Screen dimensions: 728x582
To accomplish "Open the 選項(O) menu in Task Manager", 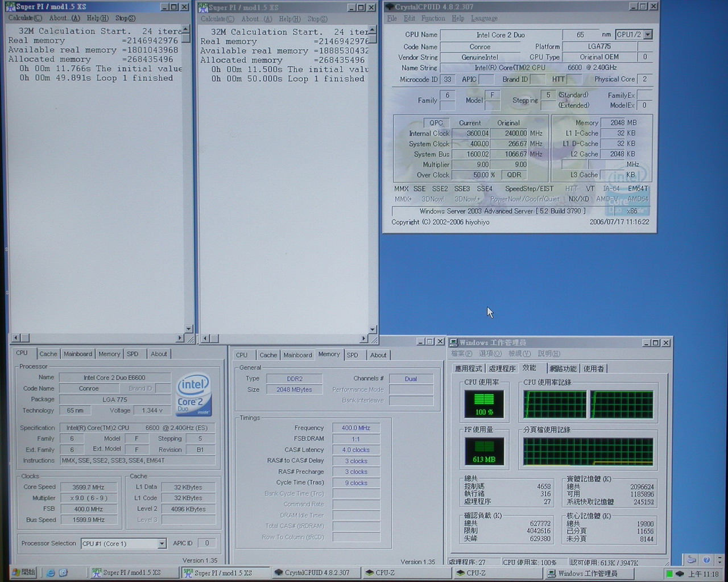I will 490,354.
